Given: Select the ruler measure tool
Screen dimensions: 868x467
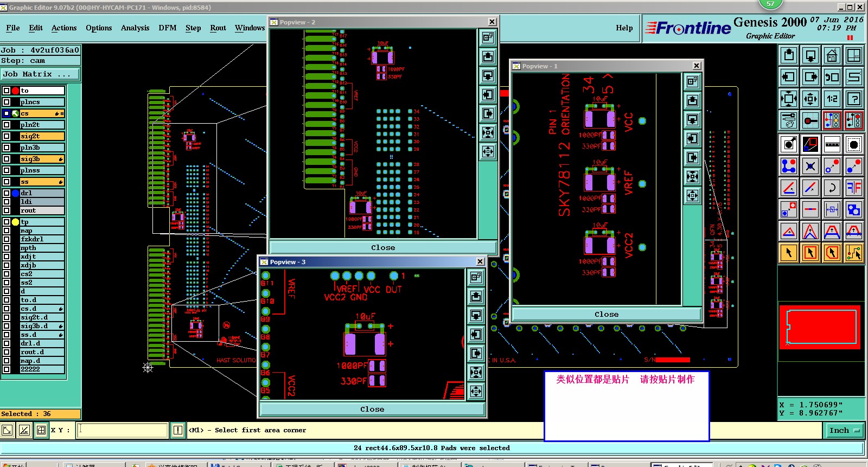Looking at the screenshot, I should (x=832, y=144).
